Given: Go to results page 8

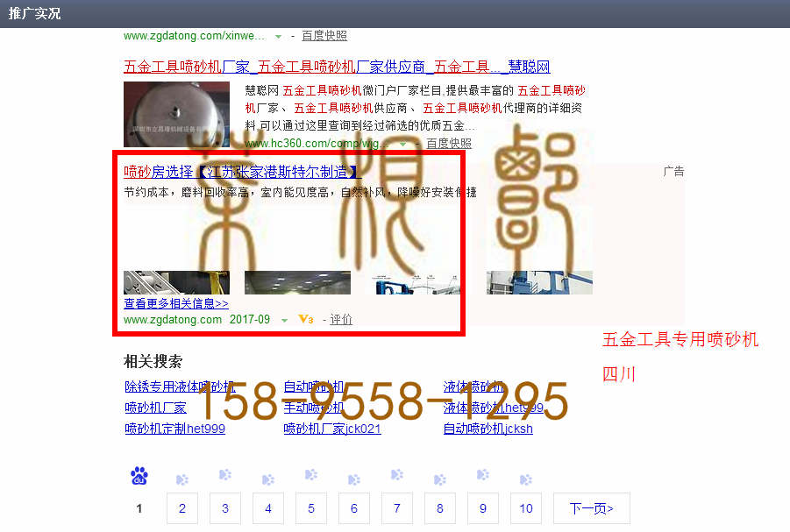Looking at the screenshot, I should [x=440, y=508].
